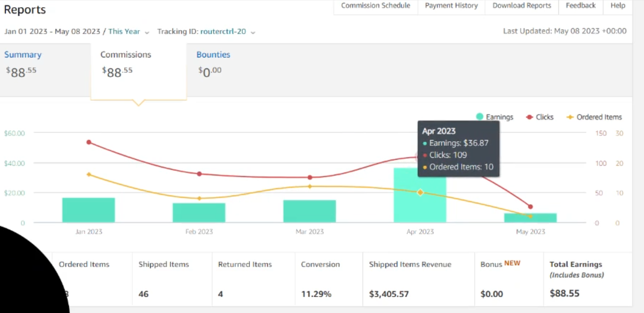Image resolution: width=644 pixels, height=313 pixels.
Task: Click the yellow Ordered Items legend marker
Action: pos(570,117)
